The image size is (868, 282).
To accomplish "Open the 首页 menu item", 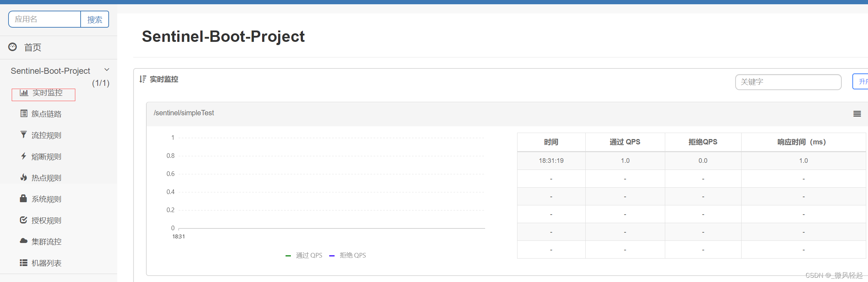I will [x=33, y=47].
